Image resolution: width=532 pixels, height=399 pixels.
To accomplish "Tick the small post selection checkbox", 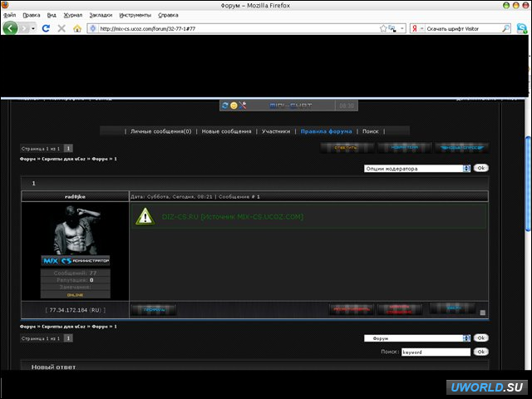I will 483,313.
